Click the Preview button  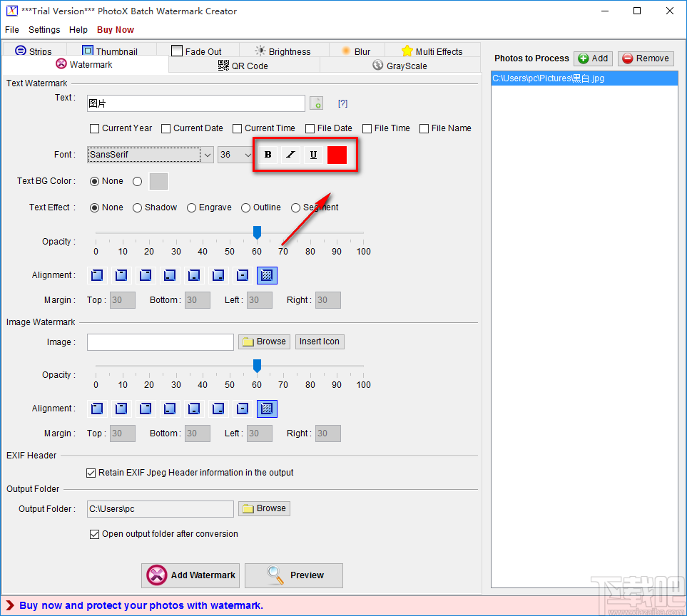click(x=293, y=575)
